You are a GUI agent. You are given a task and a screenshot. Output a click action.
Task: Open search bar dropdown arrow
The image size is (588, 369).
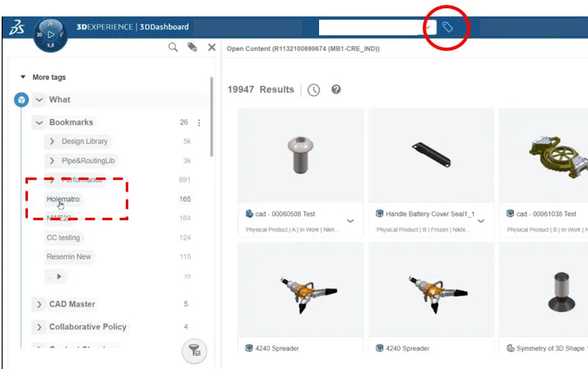tap(428, 27)
